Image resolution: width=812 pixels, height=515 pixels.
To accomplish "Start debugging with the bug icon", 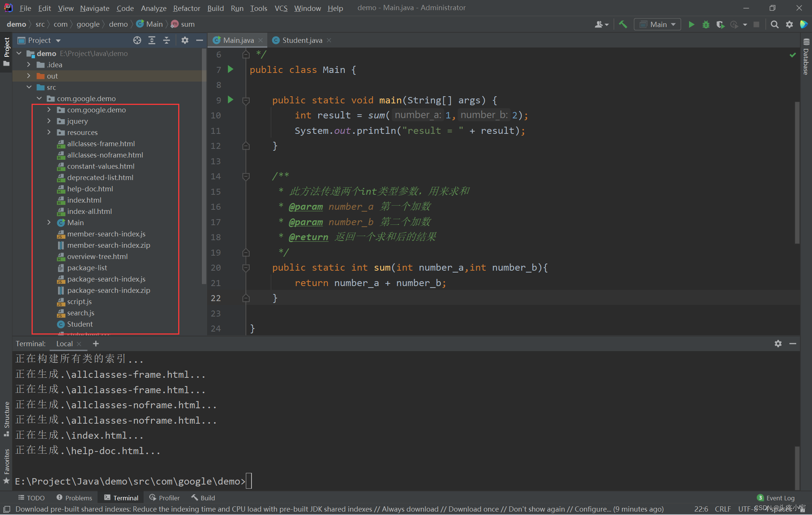I will point(706,24).
